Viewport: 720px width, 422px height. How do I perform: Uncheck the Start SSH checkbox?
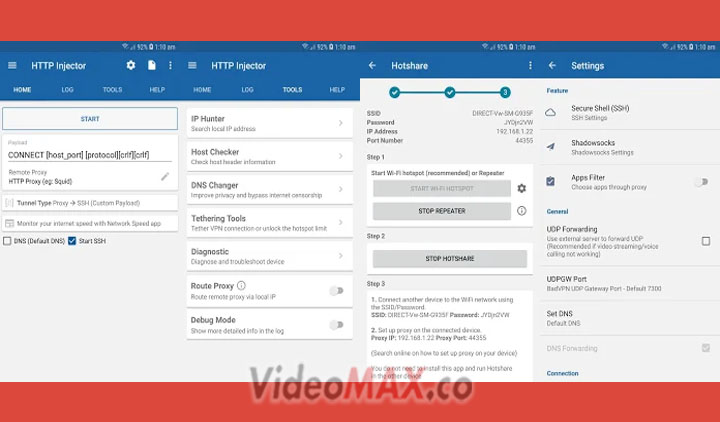coord(72,241)
